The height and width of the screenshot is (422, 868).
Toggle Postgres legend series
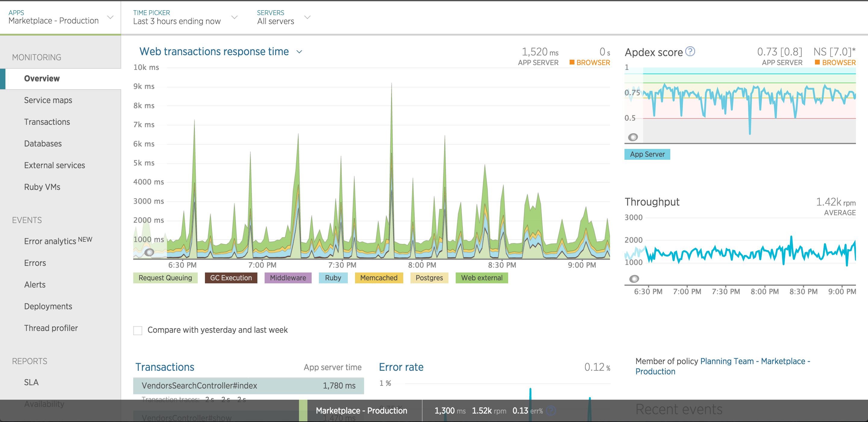click(x=429, y=278)
